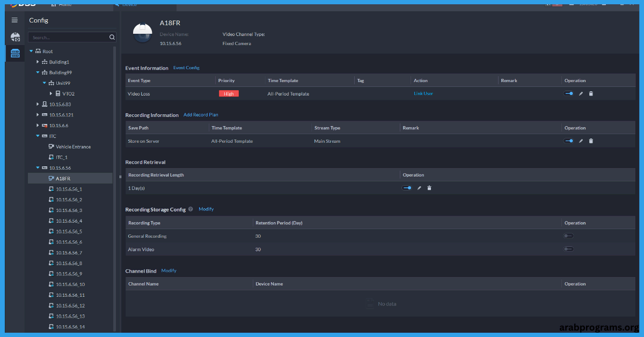Expand the 10.15.6.83 tree node
644x337 pixels.
[38, 104]
